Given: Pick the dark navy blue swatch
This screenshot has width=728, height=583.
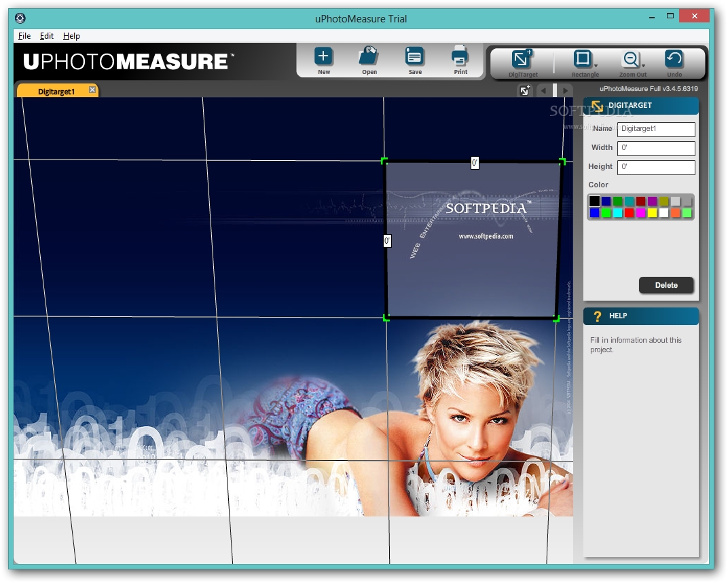Looking at the screenshot, I should pos(606,201).
